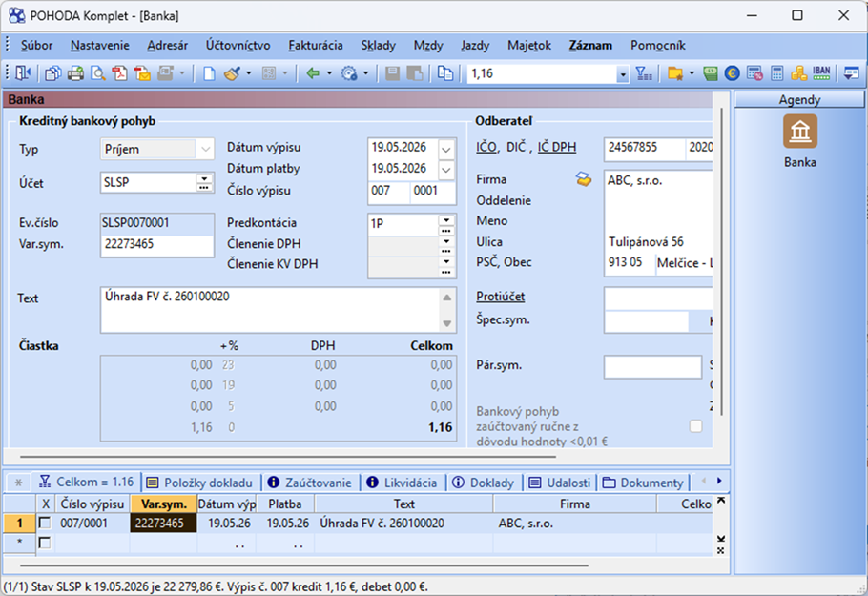Click the last toolbar window panel icon
Viewport: 868px width, 596px height.
(852, 73)
